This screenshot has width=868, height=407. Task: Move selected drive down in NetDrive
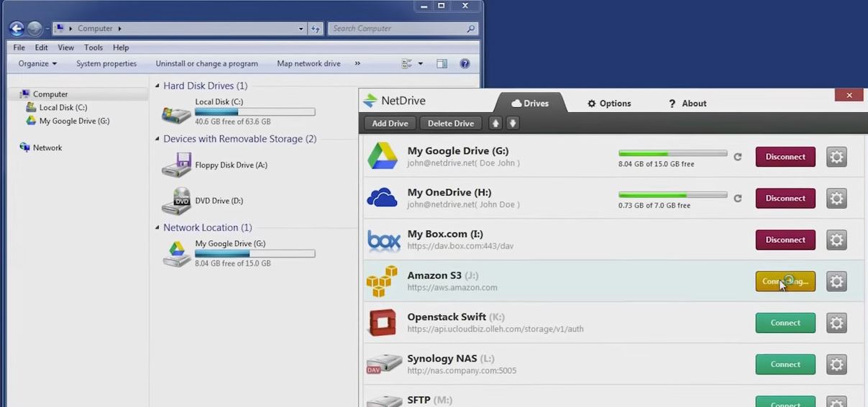pos(513,123)
